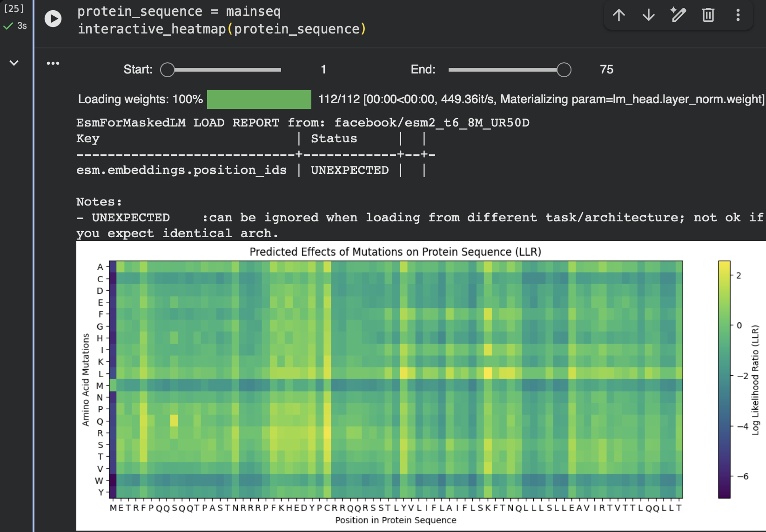This screenshot has width=766, height=532.
Task: Run the interactive_heatmap code cell
Action: click(x=53, y=19)
